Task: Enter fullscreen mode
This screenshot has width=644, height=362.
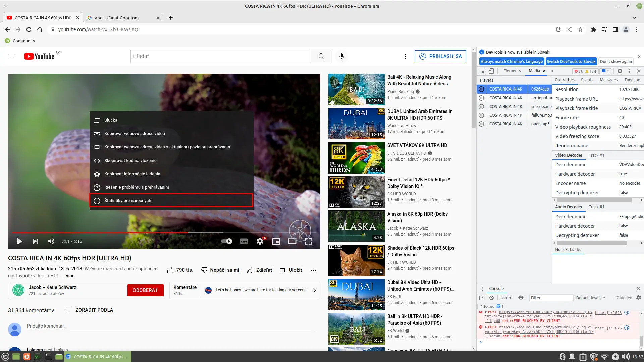Action: pos(308,241)
